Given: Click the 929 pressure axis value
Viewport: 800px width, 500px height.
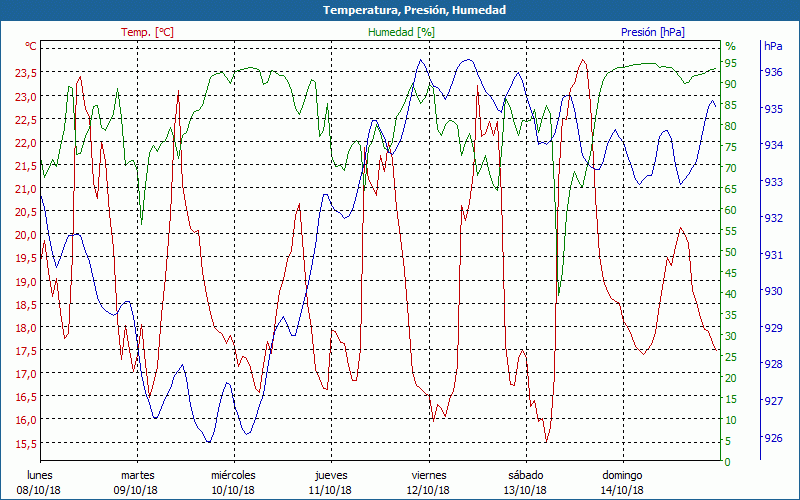Looking at the screenshot, I should click(773, 328).
